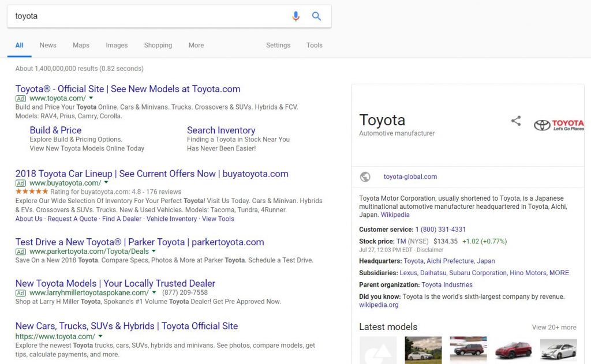The width and height of the screenshot is (591, 364).
Task: Open the Settings menu
Action: (278, 45)
